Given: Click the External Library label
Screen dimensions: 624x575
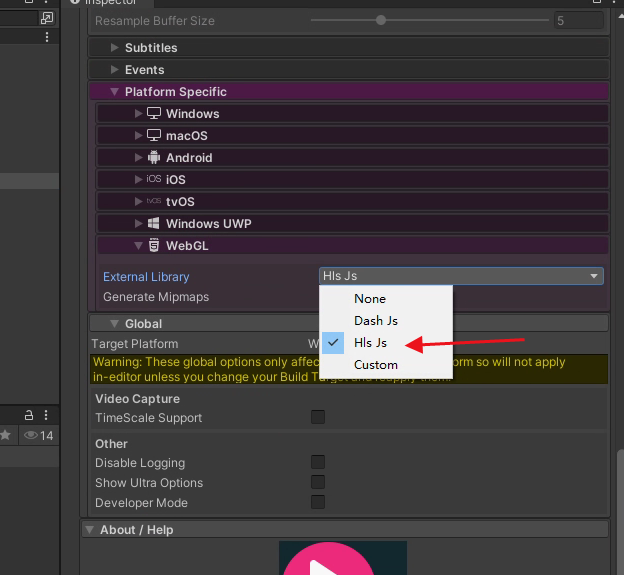Looking at the screenshot, I should point(146,277).
